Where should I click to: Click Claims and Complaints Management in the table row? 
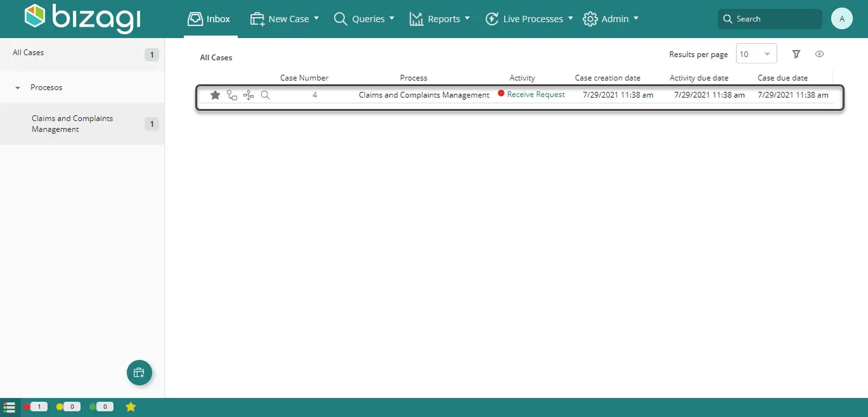424,95
